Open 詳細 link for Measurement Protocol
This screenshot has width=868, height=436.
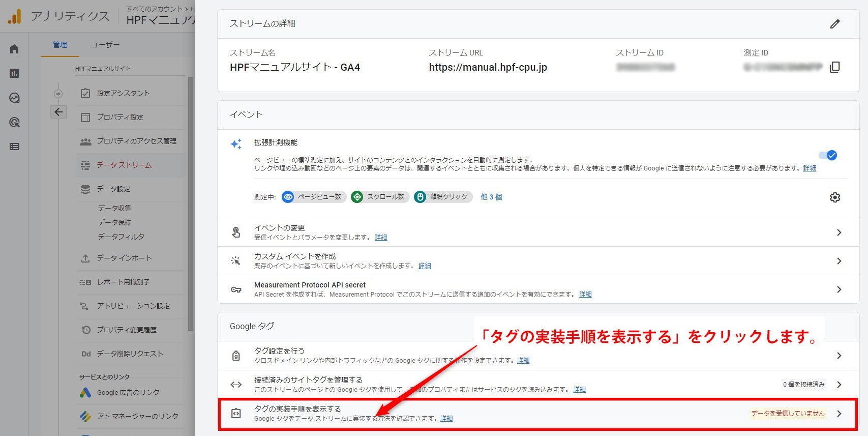click(x=585, y=295)
